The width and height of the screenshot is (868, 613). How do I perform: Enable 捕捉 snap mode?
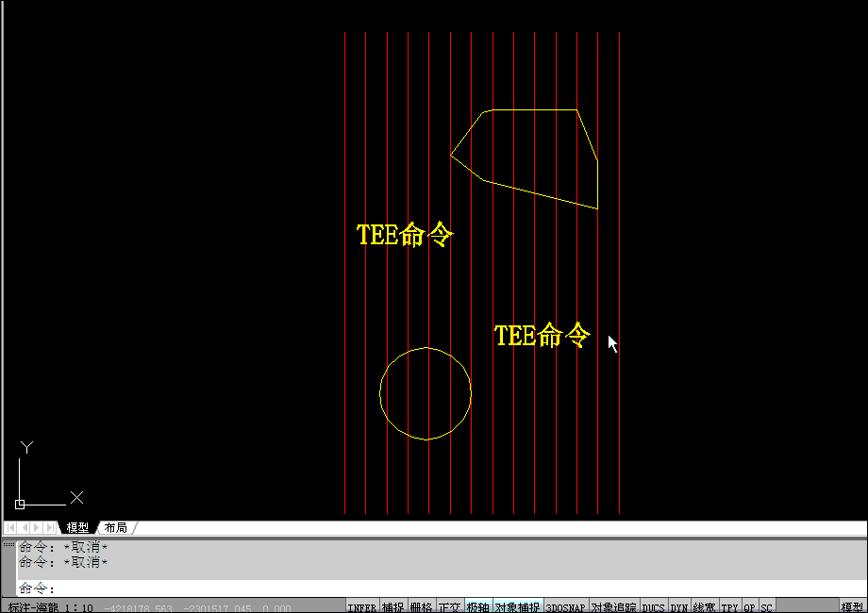(393, 607)
